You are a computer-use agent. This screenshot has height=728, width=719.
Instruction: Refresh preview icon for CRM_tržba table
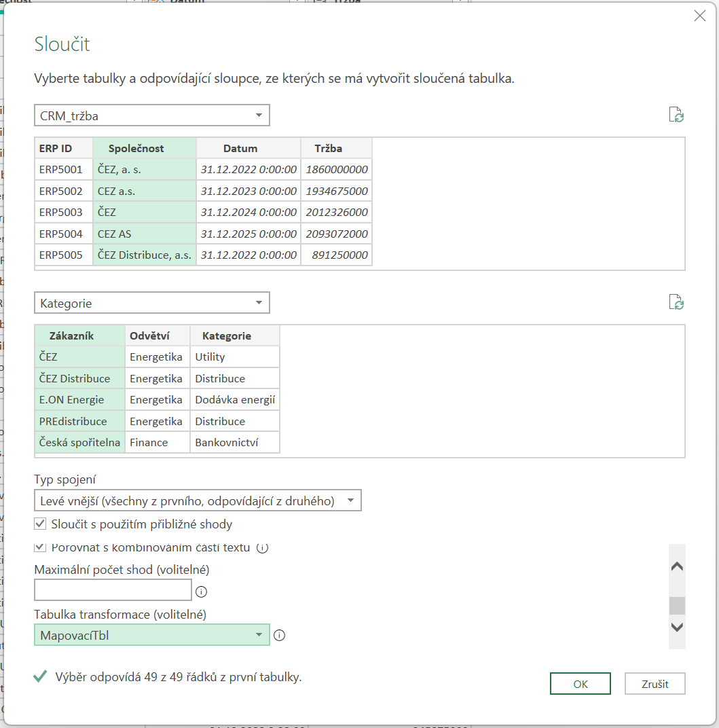click(676, 115)
